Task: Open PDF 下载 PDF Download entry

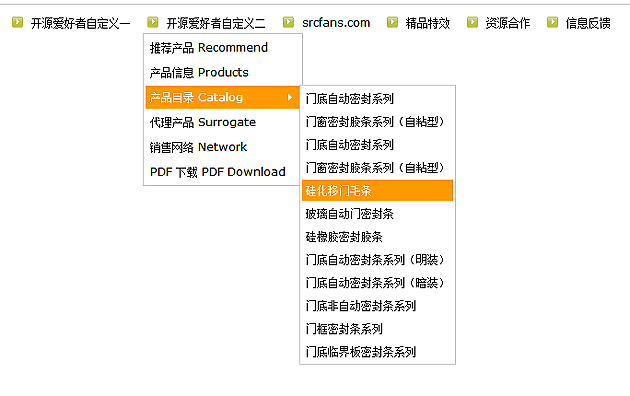Action: [222, 172]
